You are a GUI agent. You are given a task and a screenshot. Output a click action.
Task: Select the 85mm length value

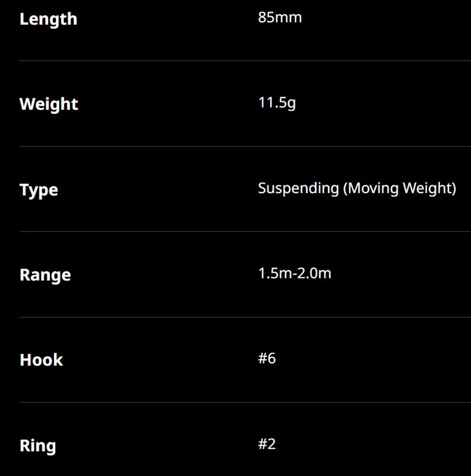(x=280, y=18)
